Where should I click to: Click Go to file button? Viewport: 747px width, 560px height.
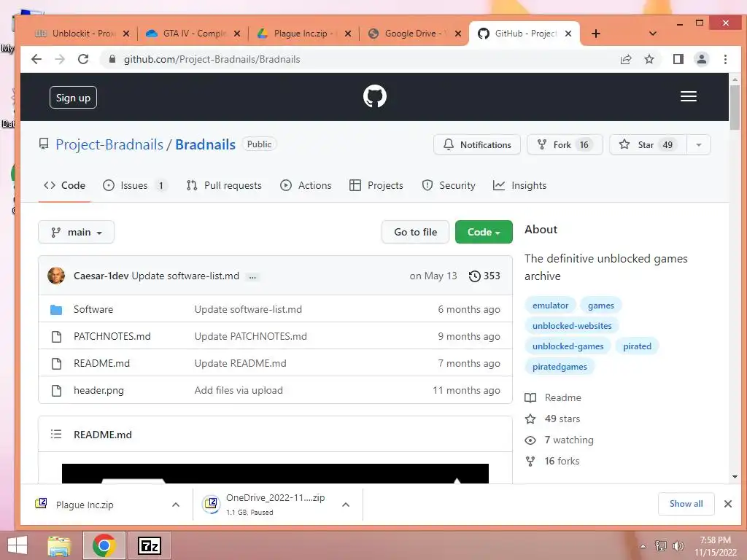point(415,232)
